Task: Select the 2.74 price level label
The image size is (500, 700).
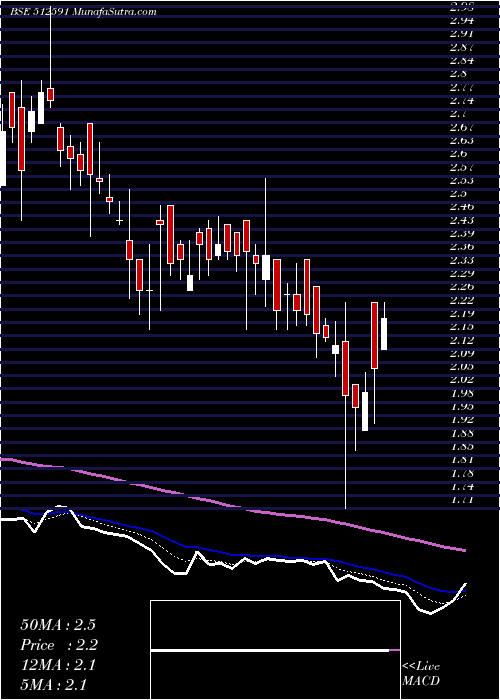Action: click(x=461, y=100)
